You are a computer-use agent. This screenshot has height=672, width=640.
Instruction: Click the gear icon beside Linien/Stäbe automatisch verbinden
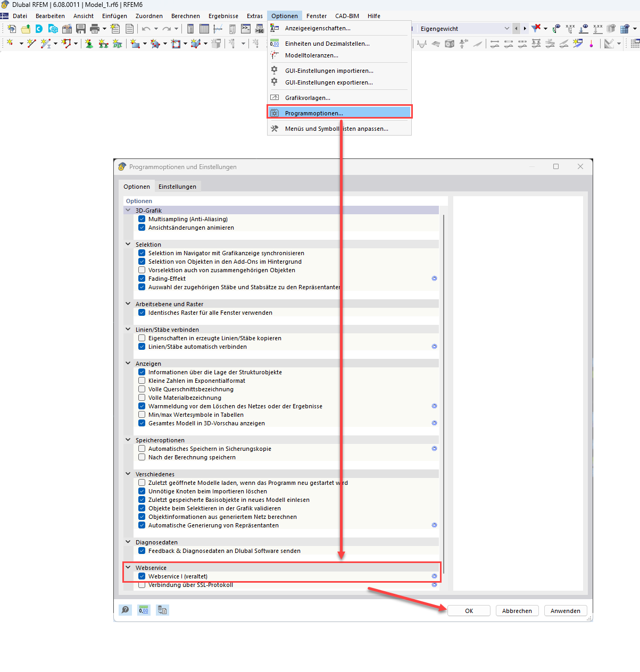[x=434, y=347]
